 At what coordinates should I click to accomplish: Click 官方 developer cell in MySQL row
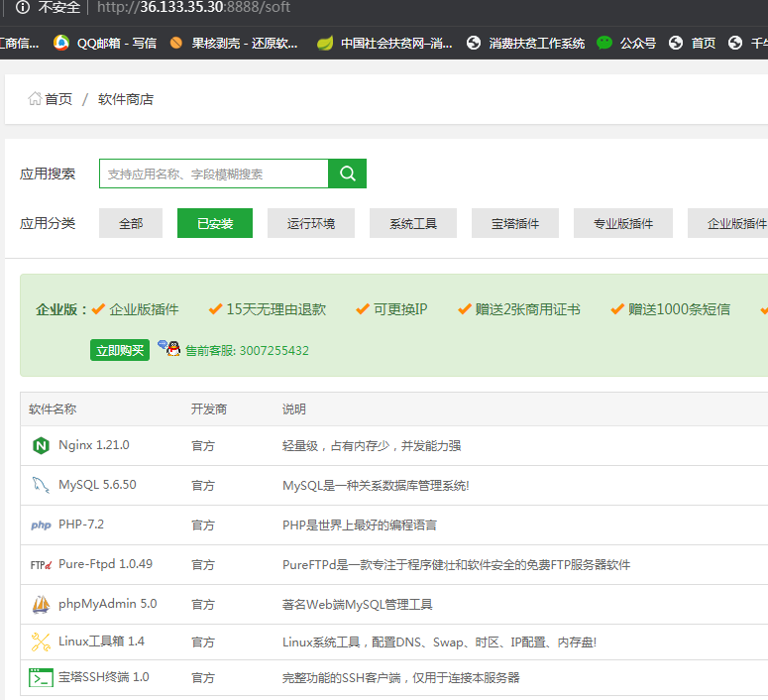click(x=203, y=485)
